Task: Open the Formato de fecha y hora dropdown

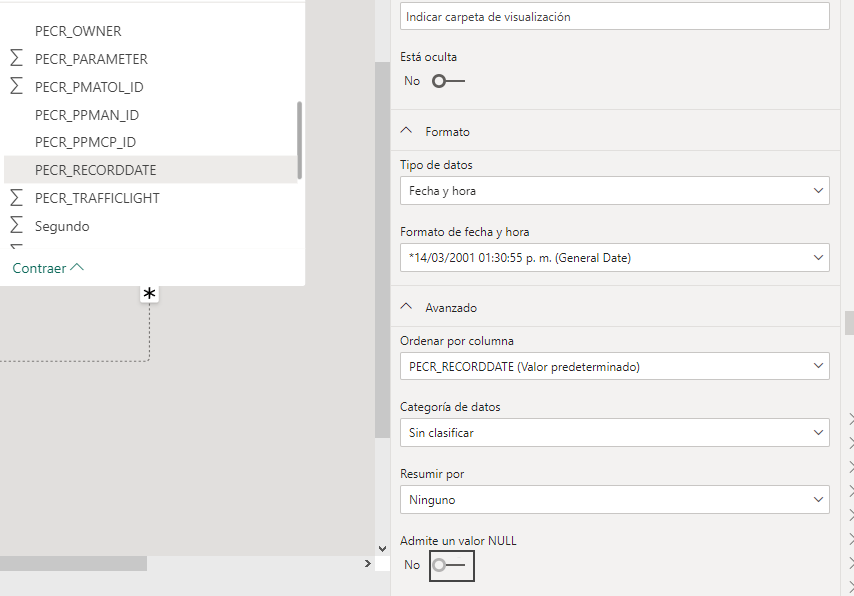Action: point(614,258)
